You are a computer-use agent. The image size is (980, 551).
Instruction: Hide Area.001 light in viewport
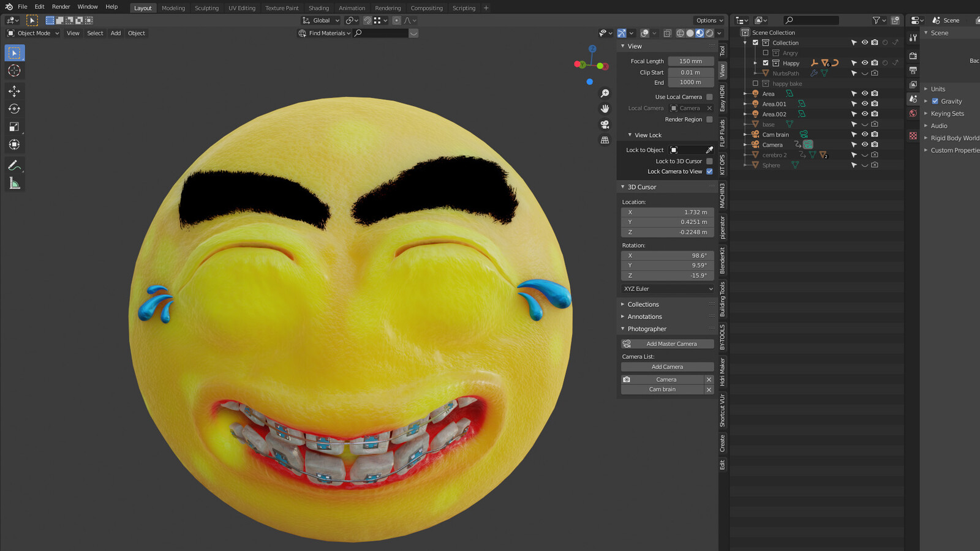point(864,104)
